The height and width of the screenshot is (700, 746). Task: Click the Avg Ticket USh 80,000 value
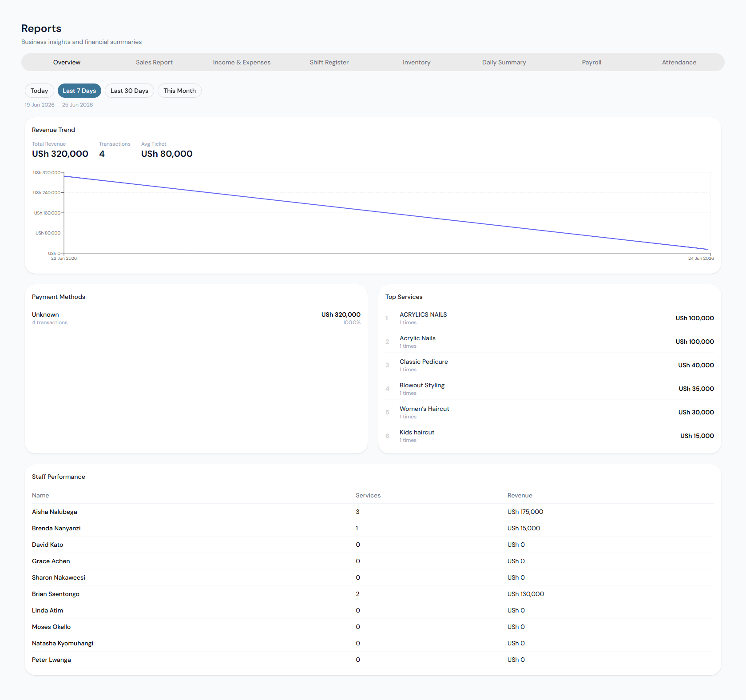[167, 154]
